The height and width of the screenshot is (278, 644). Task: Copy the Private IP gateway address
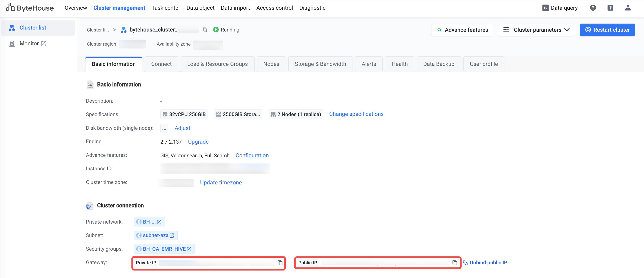coord(280,263)
